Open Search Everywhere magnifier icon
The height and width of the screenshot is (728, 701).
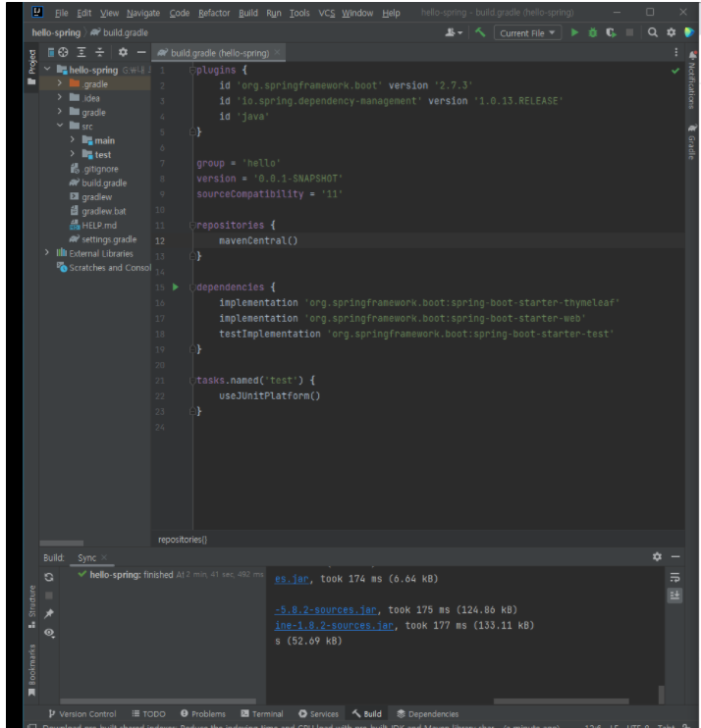pos(653,32)
